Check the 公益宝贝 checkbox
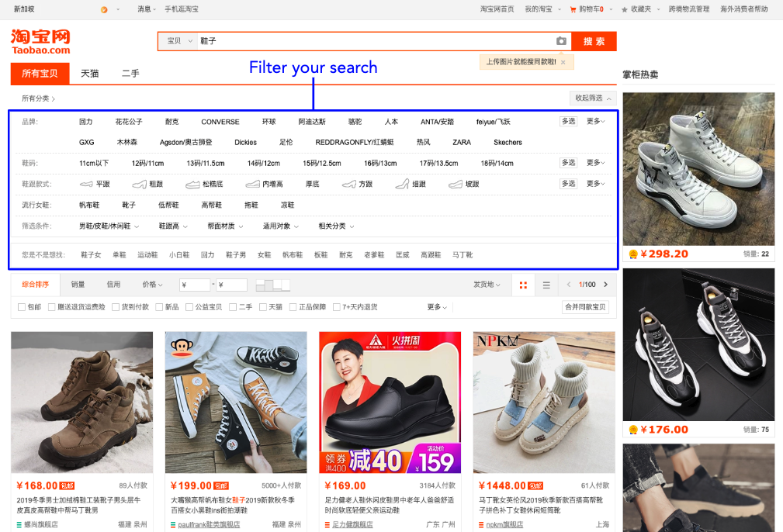Screen dimensions: 783x532 coord(189,307)
